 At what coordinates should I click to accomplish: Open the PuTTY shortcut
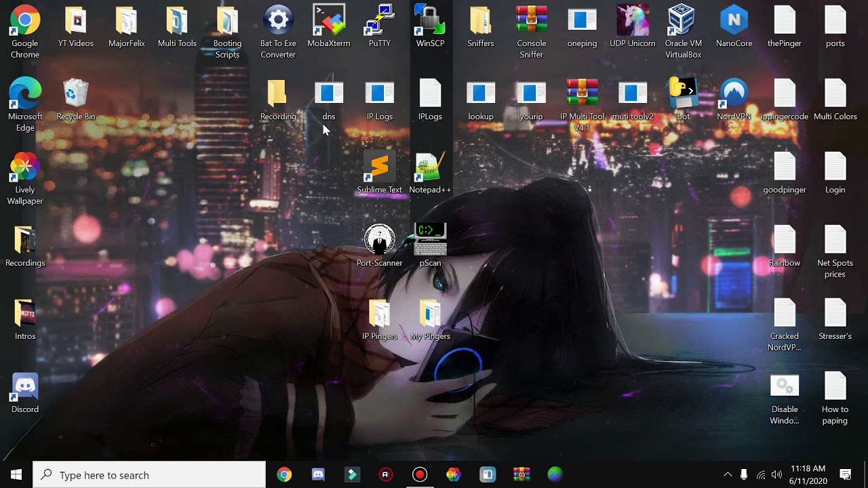[x=380, y=20]
